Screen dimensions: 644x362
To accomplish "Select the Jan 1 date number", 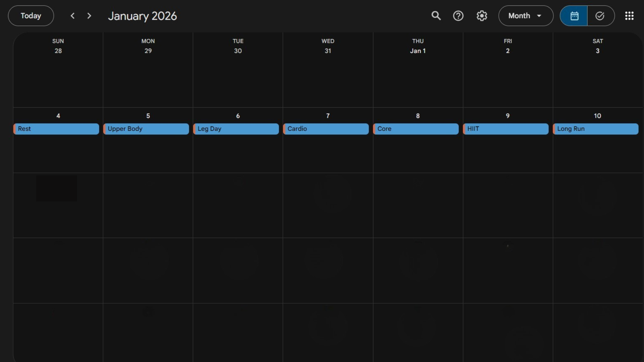I will point(418,51).
